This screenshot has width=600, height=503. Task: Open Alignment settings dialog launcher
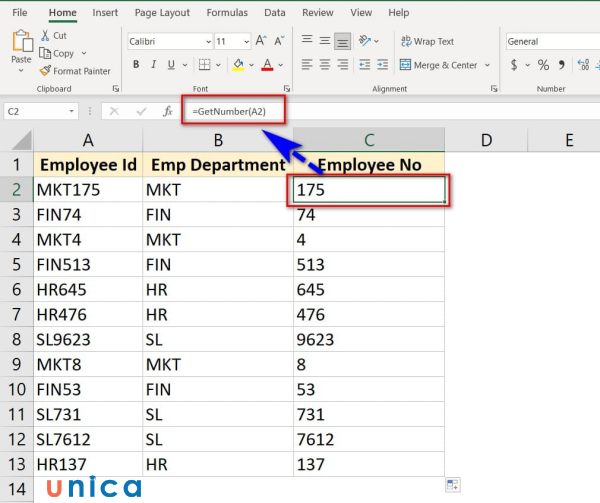[x=494, y=89]
